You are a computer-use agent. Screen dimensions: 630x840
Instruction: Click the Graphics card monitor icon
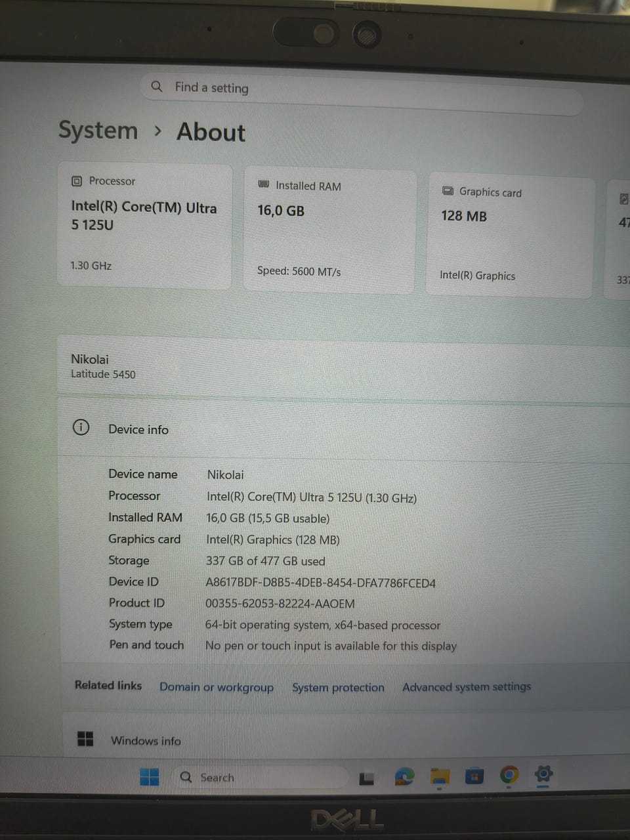click(x=448, y=191)
